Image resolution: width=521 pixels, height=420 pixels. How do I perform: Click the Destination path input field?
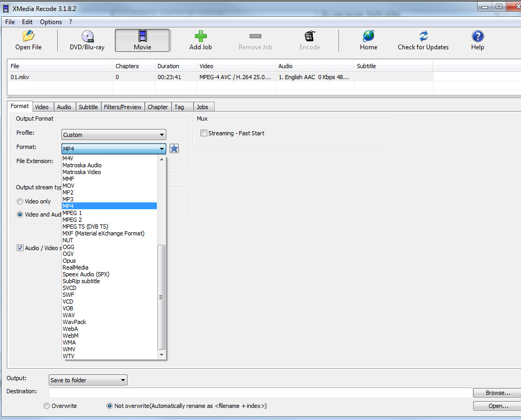point(260,392)
